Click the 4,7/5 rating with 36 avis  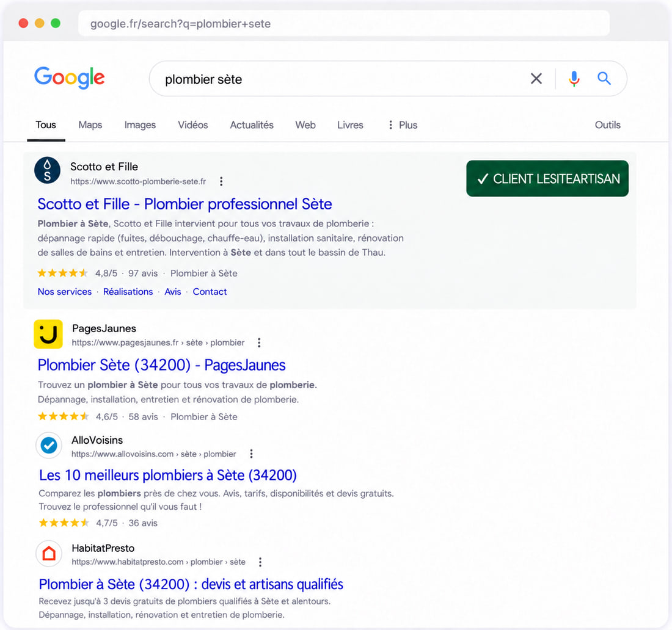tap(98, 523)
